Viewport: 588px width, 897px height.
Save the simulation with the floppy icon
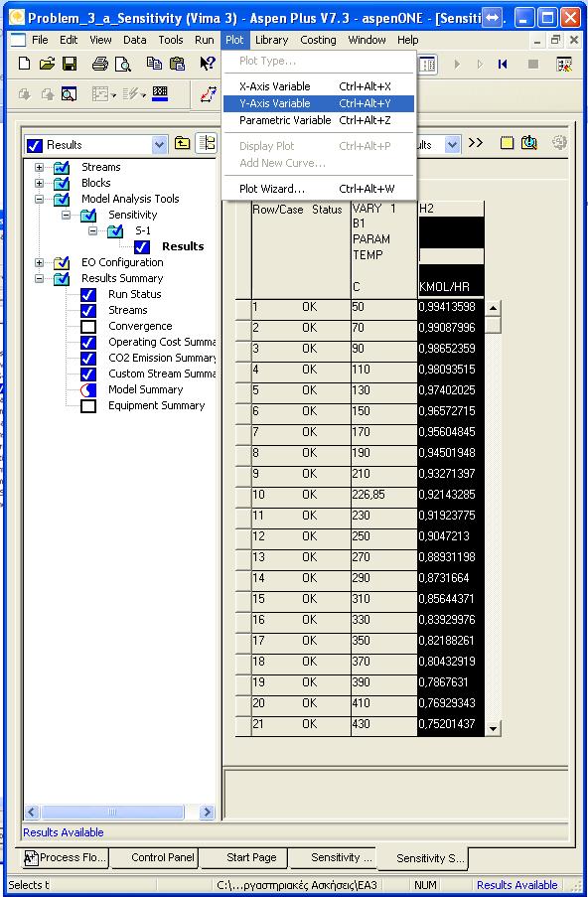(x=70, y=64)
